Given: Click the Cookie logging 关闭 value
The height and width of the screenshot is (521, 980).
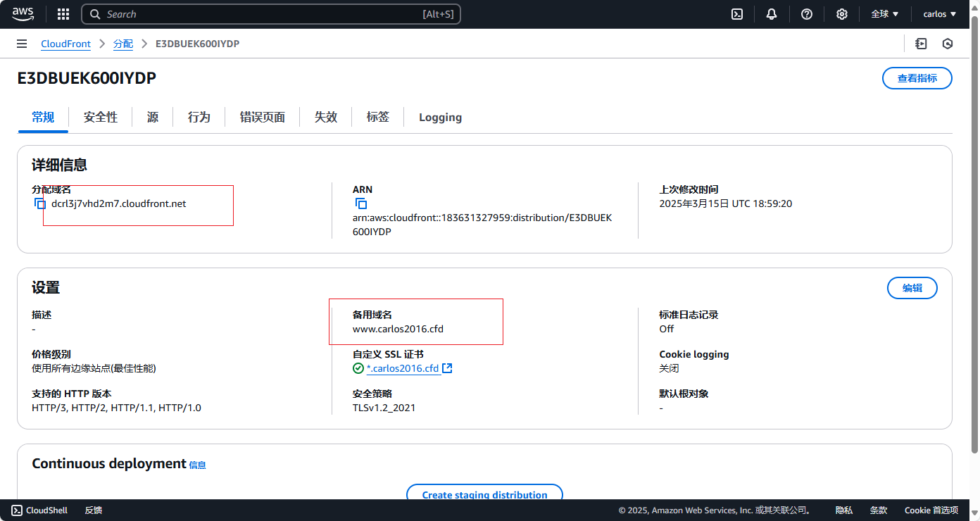Looking at the screenshot, I should [669, 368].
